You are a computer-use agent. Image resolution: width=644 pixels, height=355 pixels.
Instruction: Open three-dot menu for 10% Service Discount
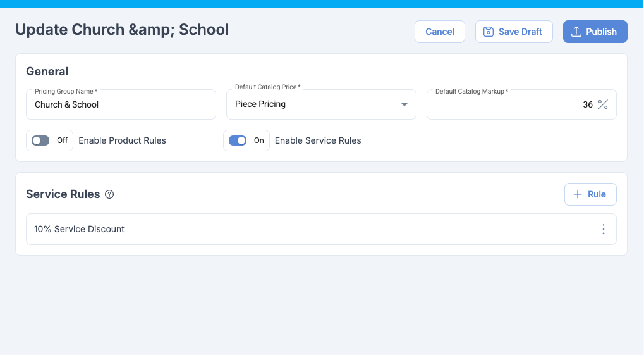click(603, 229)
